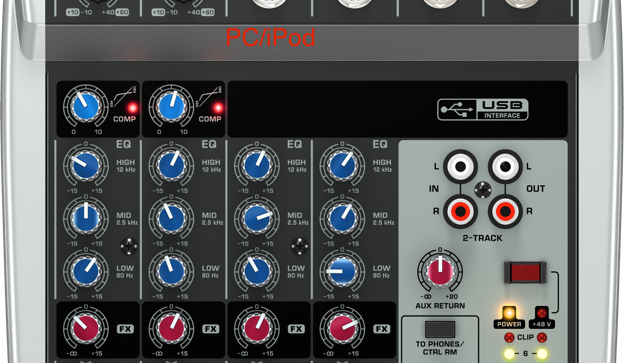The width and height of the screenshot is (624, 363).
Task: Click fourth channel red FX send knob
Action: [x=342, y=328]
